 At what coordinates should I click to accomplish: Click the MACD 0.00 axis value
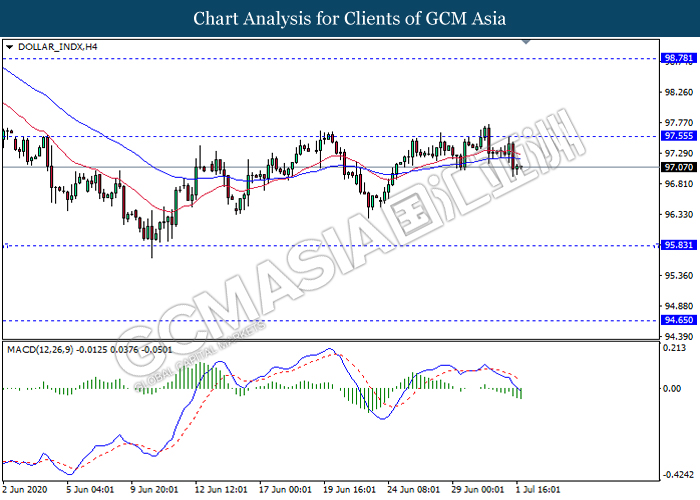(x=672, y=389)
